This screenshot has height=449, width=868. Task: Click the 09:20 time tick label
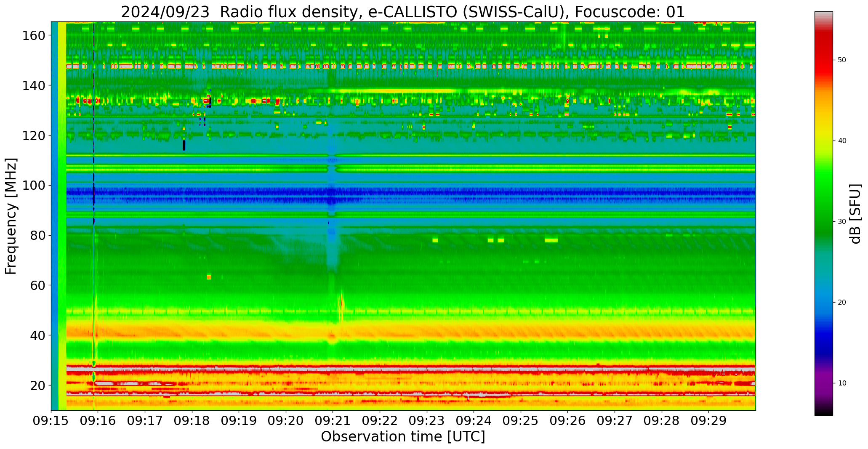(x=286, y=420)
